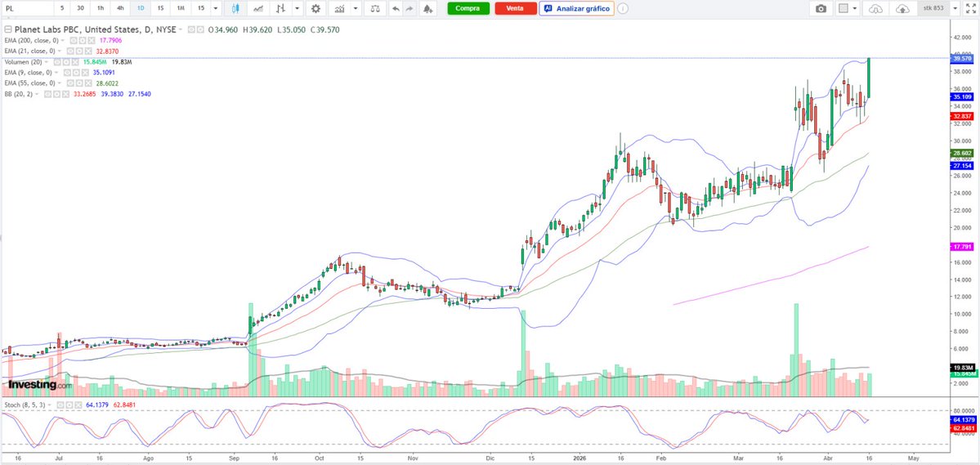This screenshot has width=980, height=465.
Task: Select the bar chart type icon
Action: tap(281, 9)
